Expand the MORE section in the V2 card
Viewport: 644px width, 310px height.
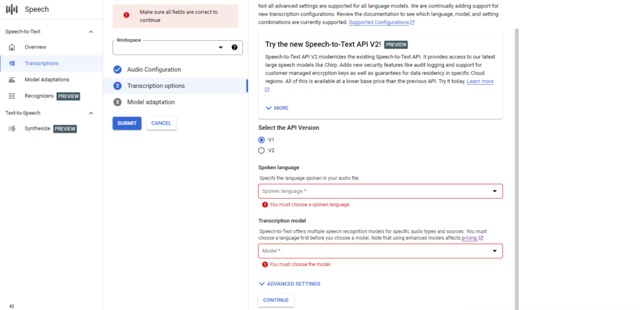click(x=277, y=108)
